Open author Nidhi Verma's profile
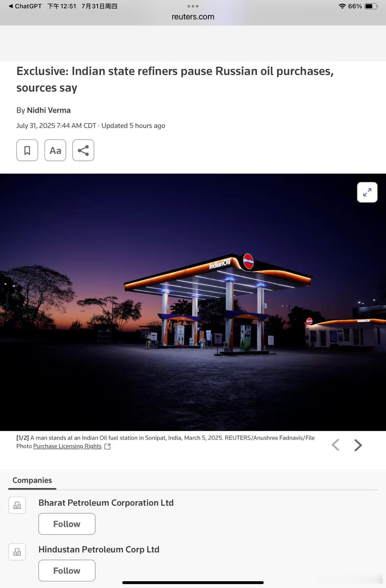Screen dimensions: 386x588 (x=49, y=110)
